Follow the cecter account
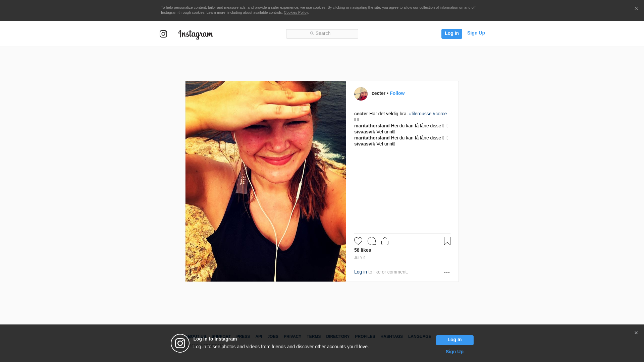Image resolution: width=644 pixels, height=362 pixels. tap(397, 93)
